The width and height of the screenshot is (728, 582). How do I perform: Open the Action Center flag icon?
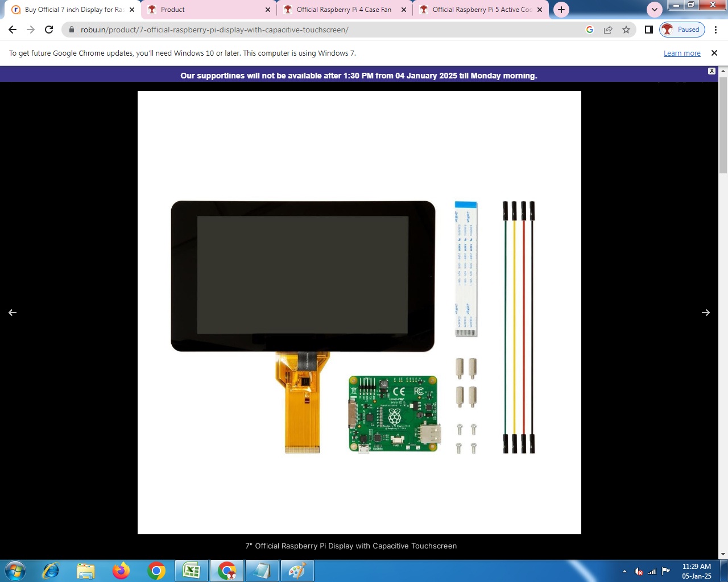[x=665, y=571]
